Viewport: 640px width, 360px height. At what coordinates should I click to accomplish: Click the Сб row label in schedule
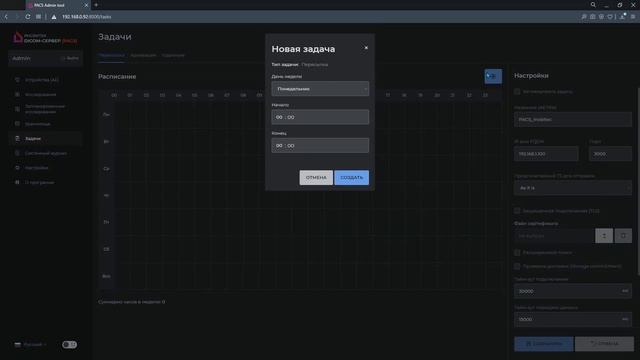[106, 249]
